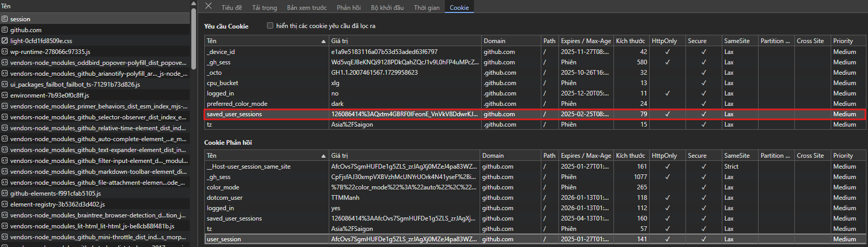Enable showing filtered-out request cookies checkbox

[x=270, y=25]
